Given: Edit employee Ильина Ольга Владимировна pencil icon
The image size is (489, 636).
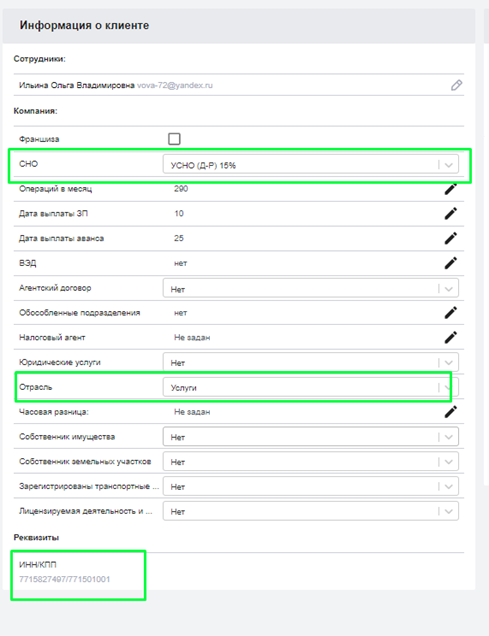Looking at the screenshot, I should (x=456, y=85).
